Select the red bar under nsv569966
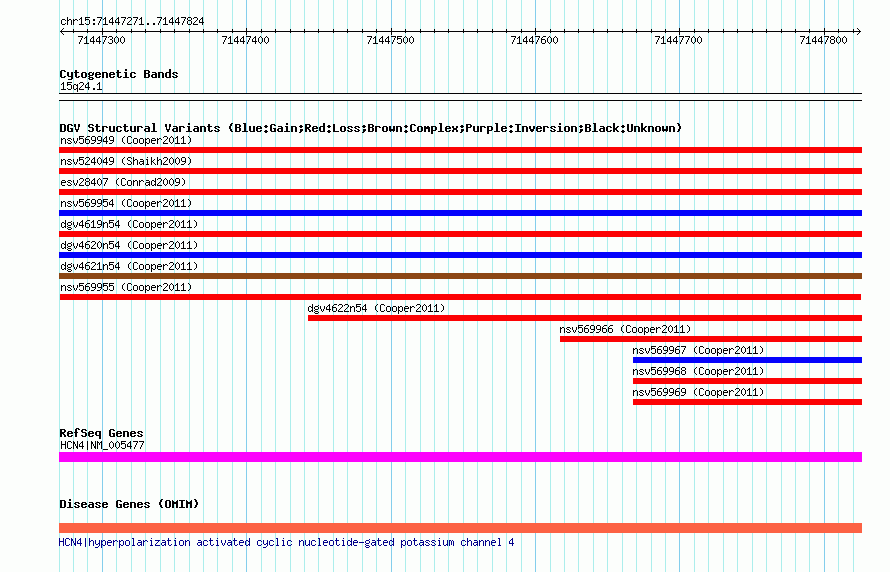Viewport: 890px width, 572px height. click(711, 339)
